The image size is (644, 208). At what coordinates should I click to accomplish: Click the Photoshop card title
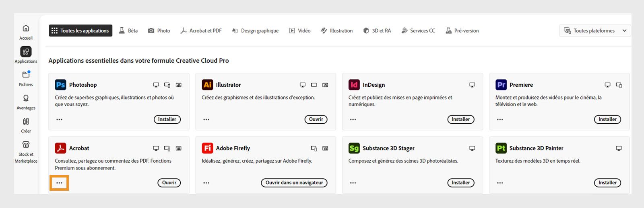[83, 85]
